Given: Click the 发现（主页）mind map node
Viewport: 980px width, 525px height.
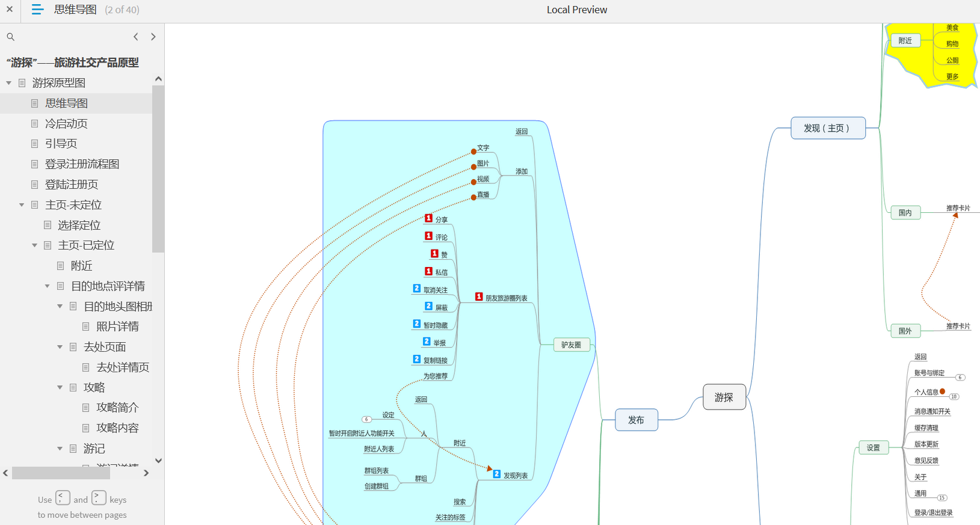Looking at the screenshot, I should point(828,128).
